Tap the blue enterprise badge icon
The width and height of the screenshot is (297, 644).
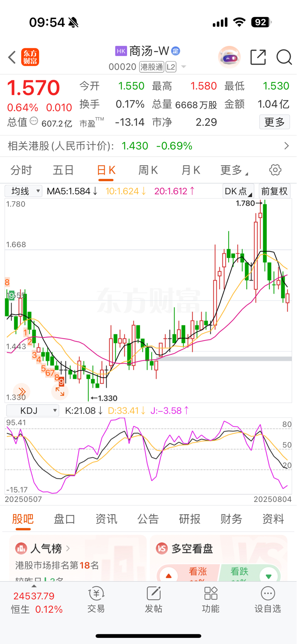176,51
